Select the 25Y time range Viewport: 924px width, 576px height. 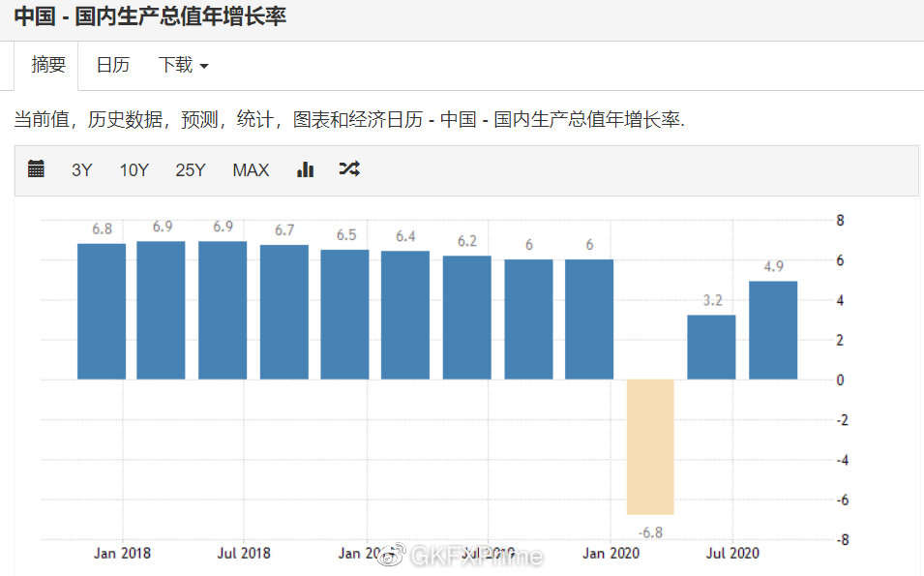(190, 169)
